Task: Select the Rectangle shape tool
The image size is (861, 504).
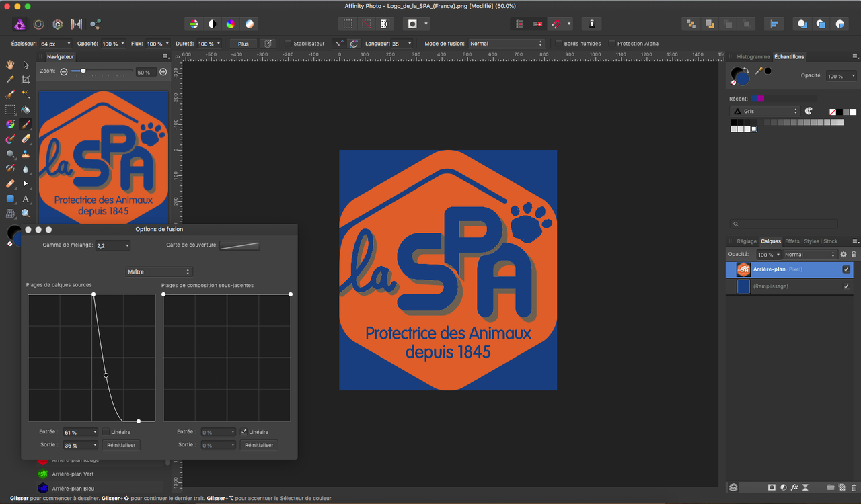Action: [10, 199]
